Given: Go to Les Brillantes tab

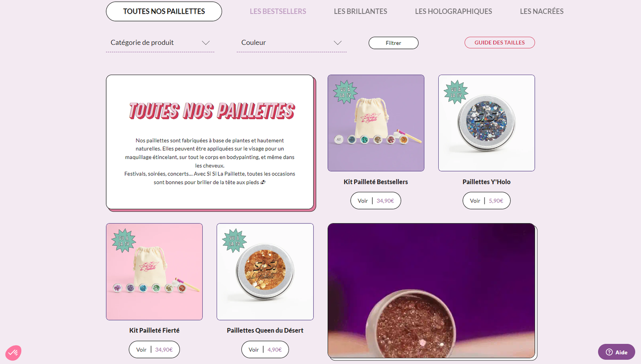Looking at the screenshot, I should point(360,11).
